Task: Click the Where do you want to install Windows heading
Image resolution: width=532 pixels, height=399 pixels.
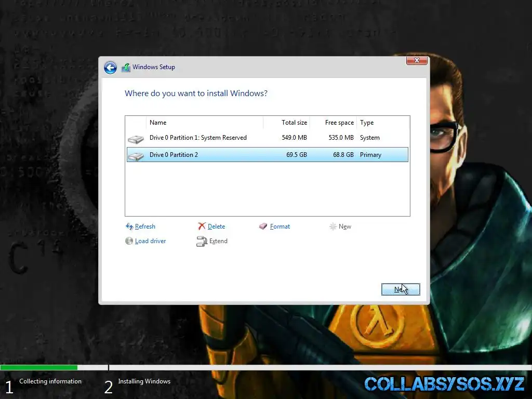Action: pos(196,94)
